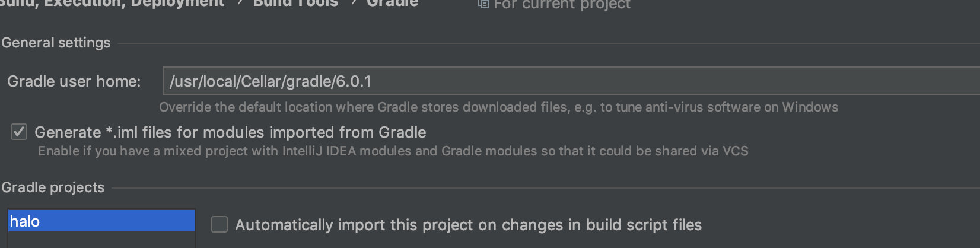Place cursor after 6.0.1 in path field
Image resolution: width=980 pixels, height=248 pixels.
(373, 81)
